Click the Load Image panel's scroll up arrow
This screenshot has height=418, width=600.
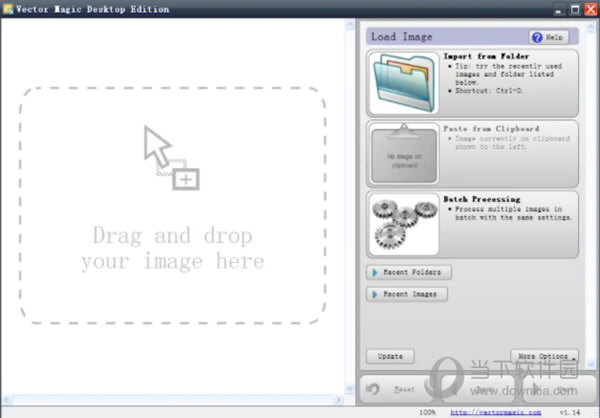pyautogui.click(x=591, y=26)
